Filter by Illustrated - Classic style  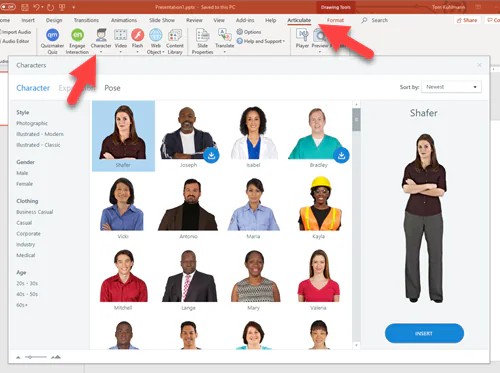pos(38,145)
